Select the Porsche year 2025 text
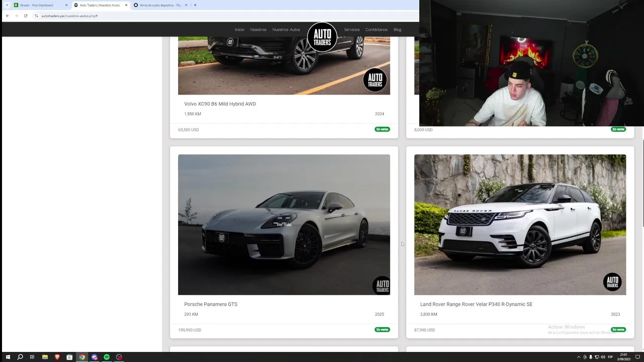644x362 pixels. click(x=379, y=314)
